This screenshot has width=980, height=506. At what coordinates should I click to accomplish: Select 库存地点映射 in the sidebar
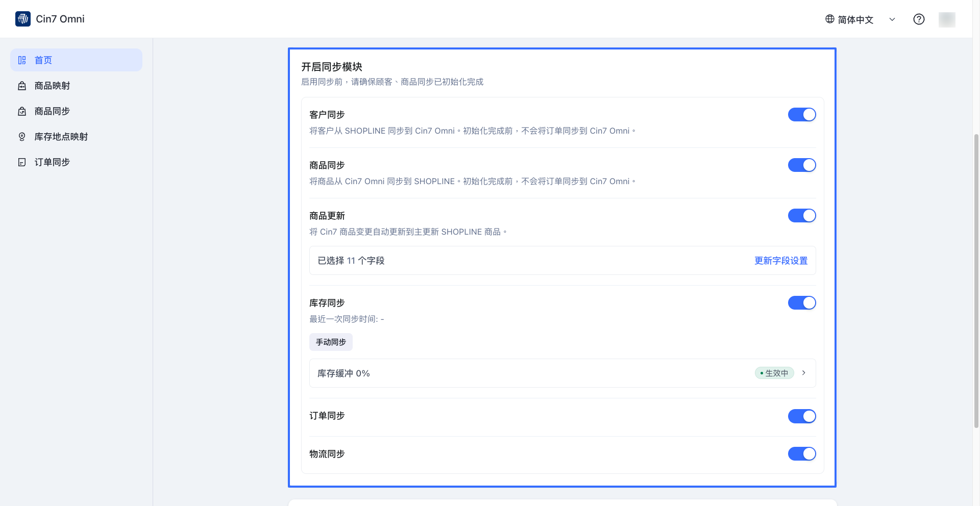[76, 137]
